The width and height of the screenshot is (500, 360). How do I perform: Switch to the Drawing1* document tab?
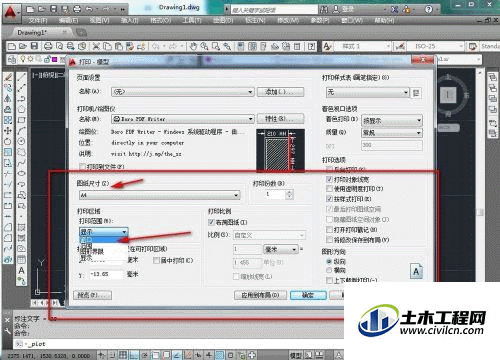click(42, 33)
